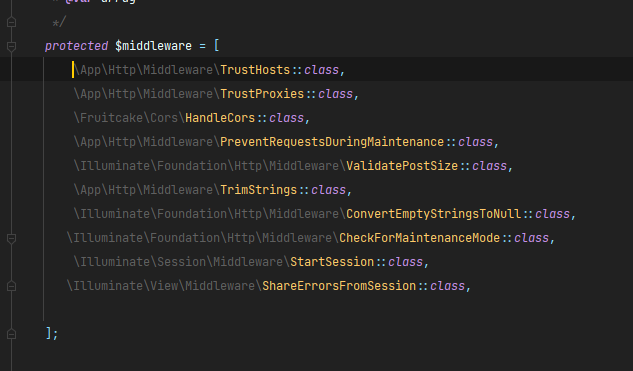Click StartSession class name

click(x=332, y=262)
